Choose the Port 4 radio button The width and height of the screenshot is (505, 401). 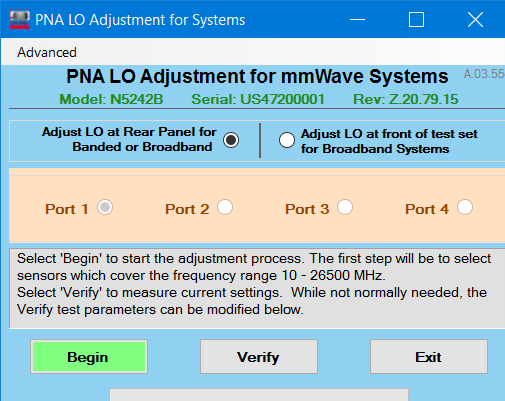[465, 207]
